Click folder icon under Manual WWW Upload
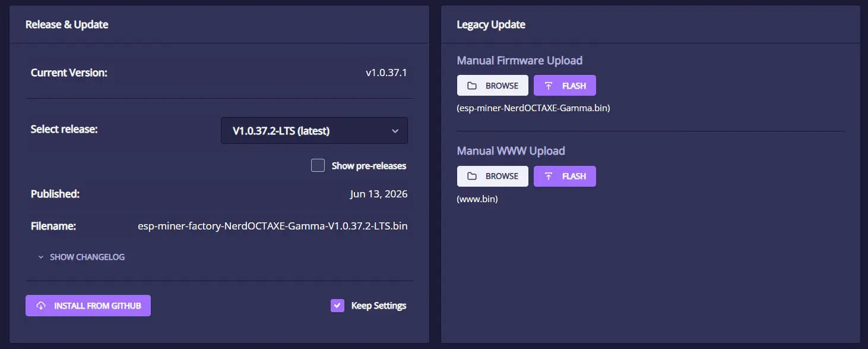This screenshot has height=349, width=868. 472,176
